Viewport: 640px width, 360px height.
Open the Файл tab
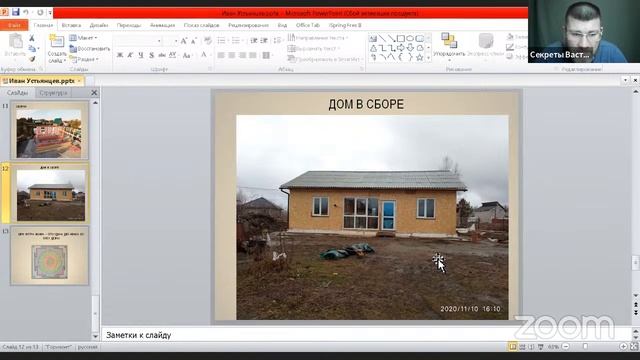(14, 25)
